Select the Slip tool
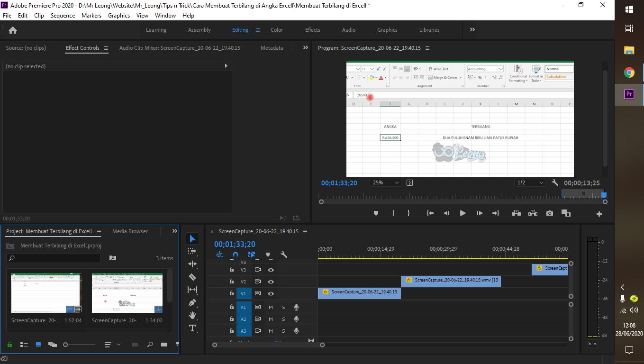 click(192, 290)
